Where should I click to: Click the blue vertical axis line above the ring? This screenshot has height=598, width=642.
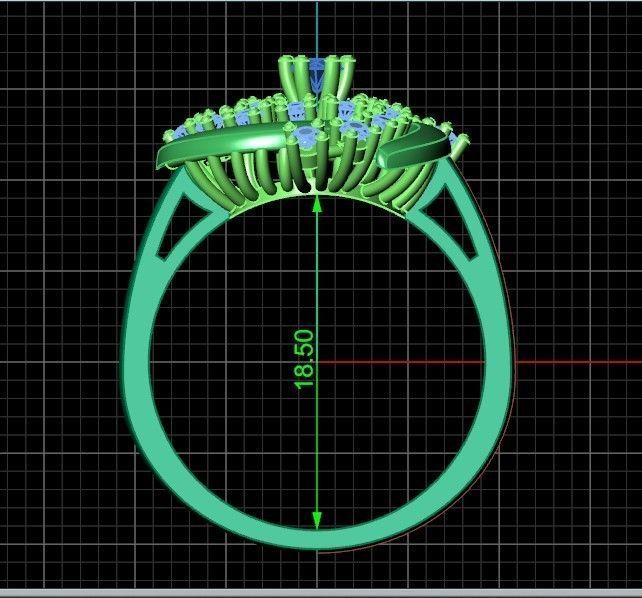(317, 28)
